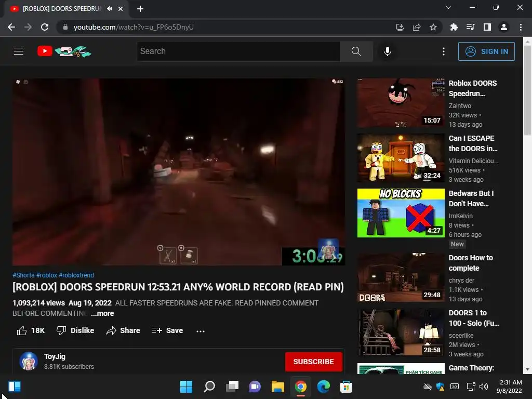This screenshot has height=399, width=532.
Task: Open Can I ESCAPE the DOORS thumbnail
Action: (x=401, y=158)
